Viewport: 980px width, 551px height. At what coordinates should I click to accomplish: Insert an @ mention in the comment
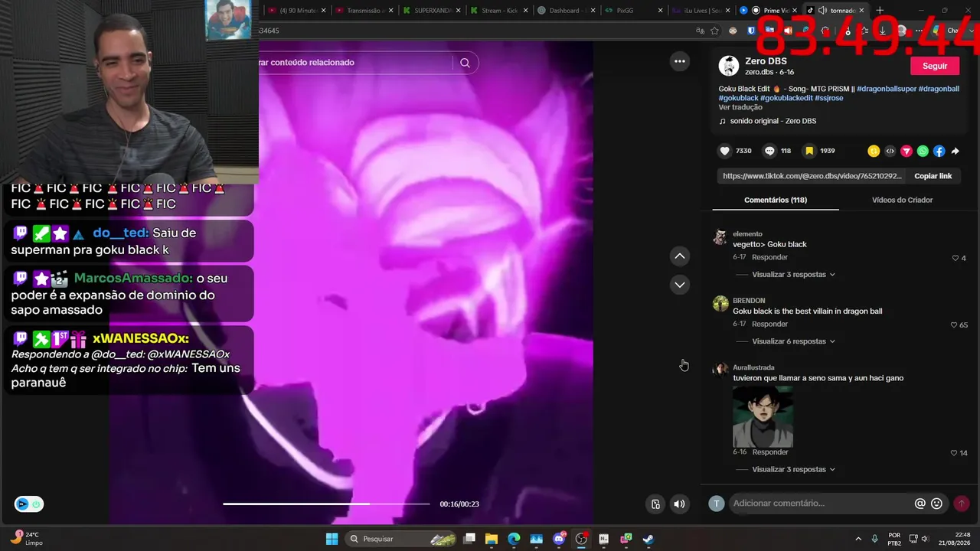(x=920, y=504)
